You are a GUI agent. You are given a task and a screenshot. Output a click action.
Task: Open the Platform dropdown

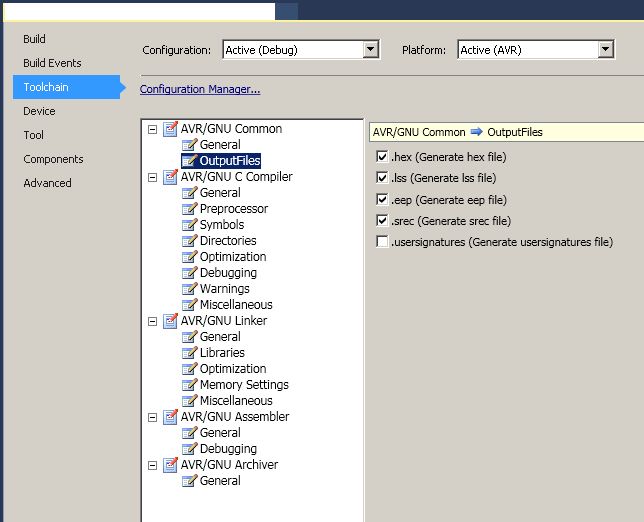point(605,50)
